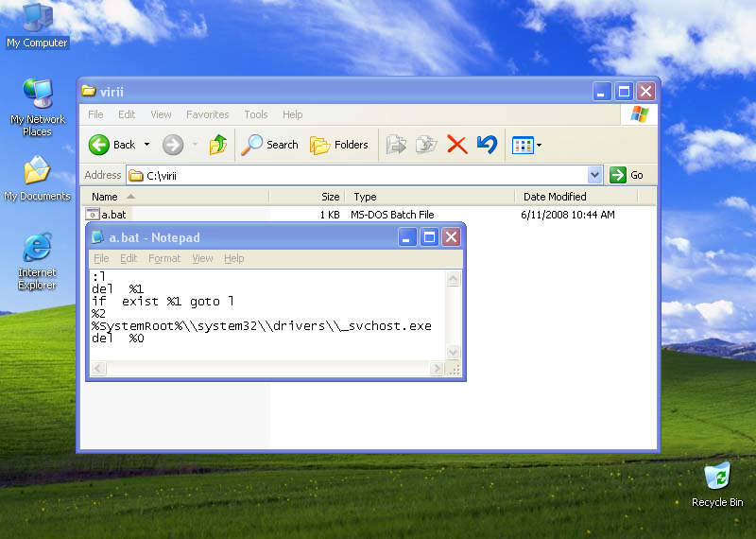The height and width of the screenshot is (539, 756).
Task: Click the 'MS-DOS Batch File' type cell
Action: [392, 215]
